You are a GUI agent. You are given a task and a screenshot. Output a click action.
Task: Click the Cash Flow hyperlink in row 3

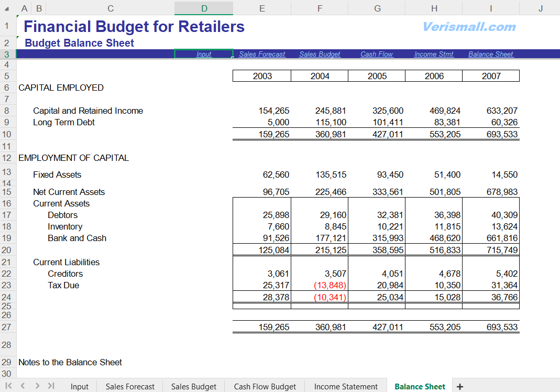[x=377, y=54]
